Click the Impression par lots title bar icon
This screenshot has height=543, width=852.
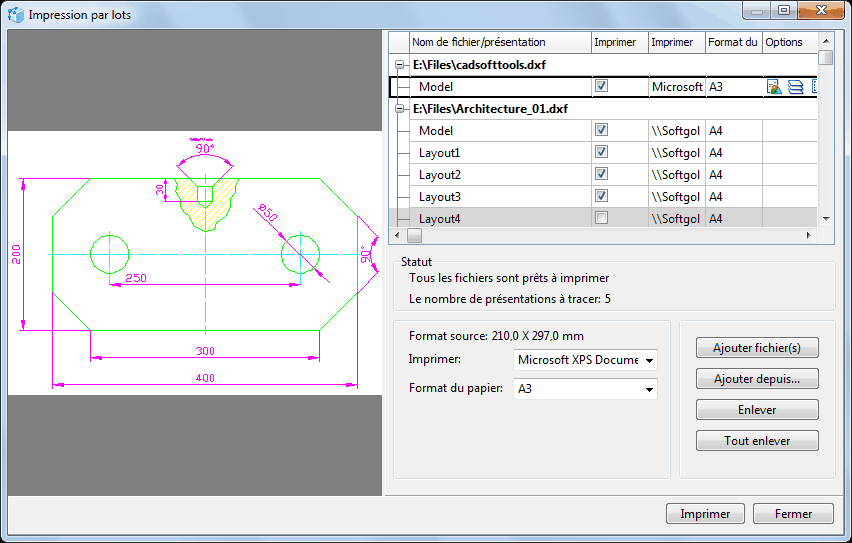(x=14, y=15)
